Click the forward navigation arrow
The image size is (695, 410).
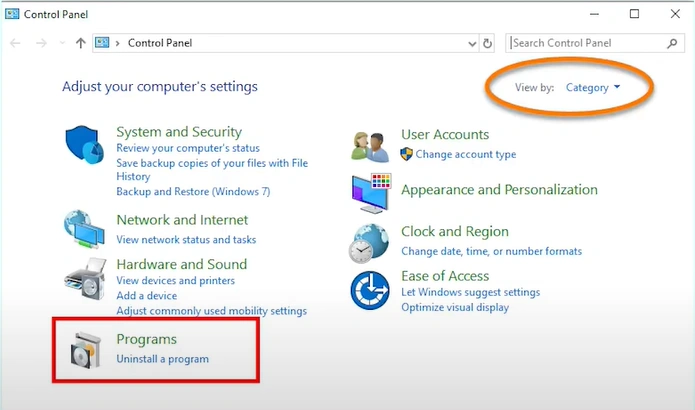[41, 43]
